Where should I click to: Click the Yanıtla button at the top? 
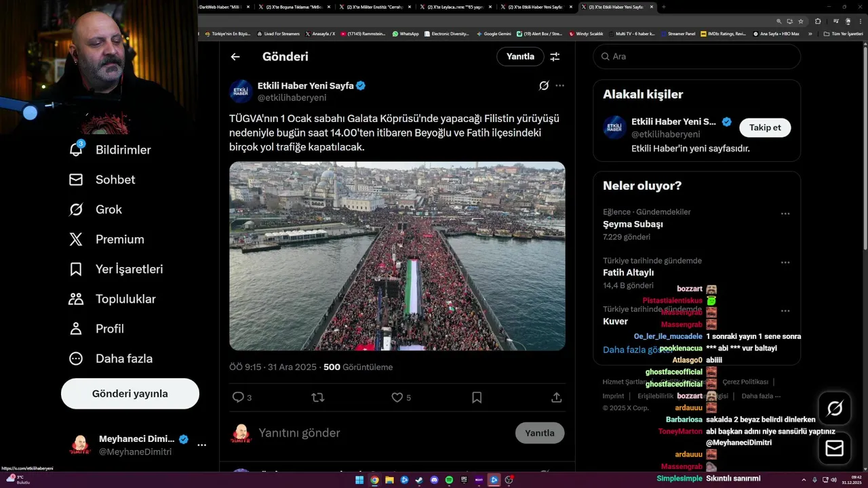point(520,57)
